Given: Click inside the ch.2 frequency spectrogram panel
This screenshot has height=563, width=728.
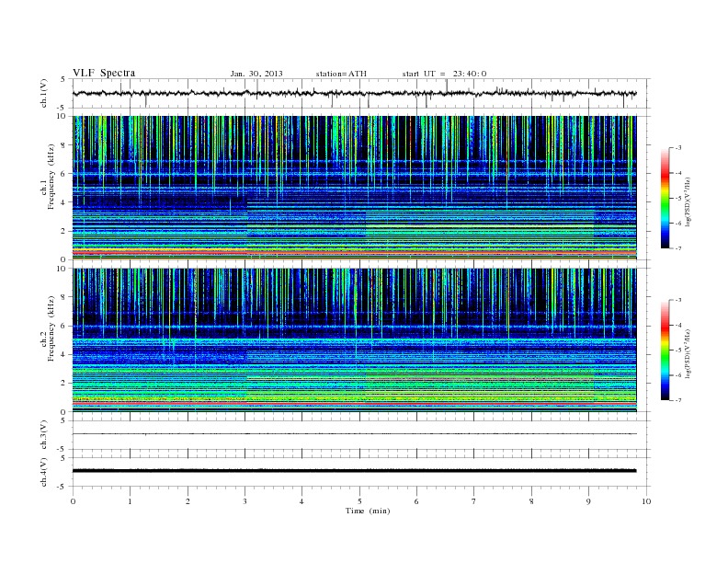Looking at the screenshot, I should 355,339.
